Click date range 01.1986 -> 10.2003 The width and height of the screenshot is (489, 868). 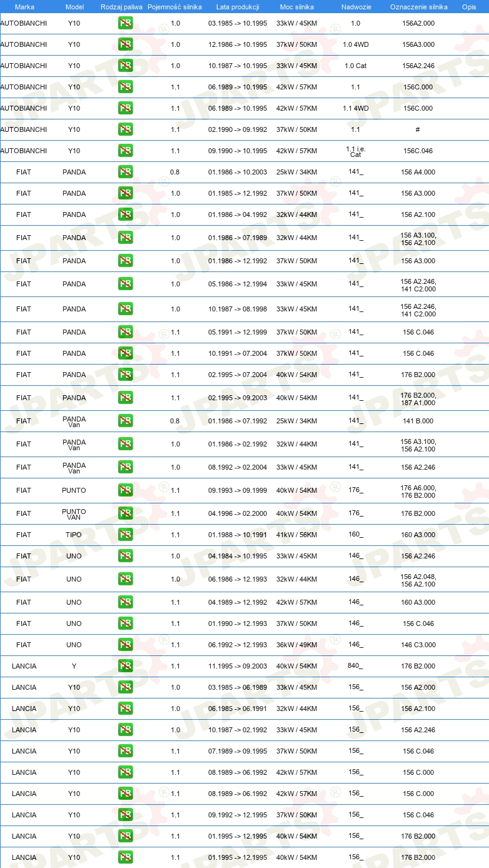tap(238, 172)
